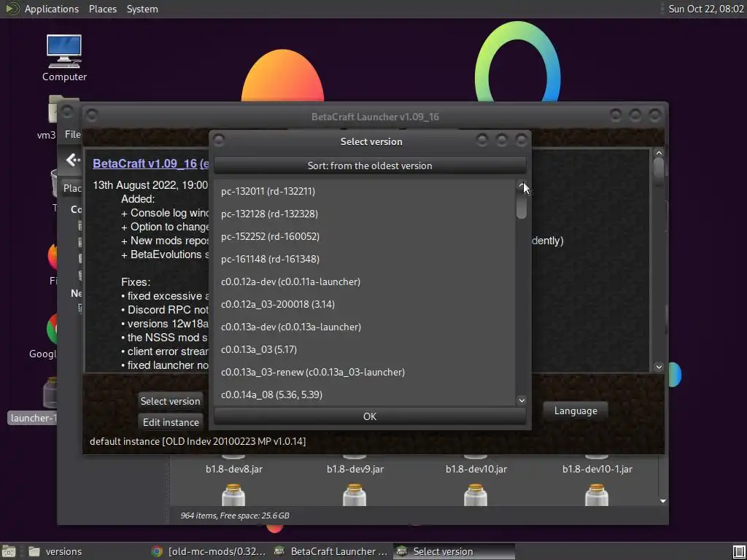This screenshot has width=747, height=560.
Task: Click changelog scroll-down arrow in launcher
Action: tap(659, 366)
